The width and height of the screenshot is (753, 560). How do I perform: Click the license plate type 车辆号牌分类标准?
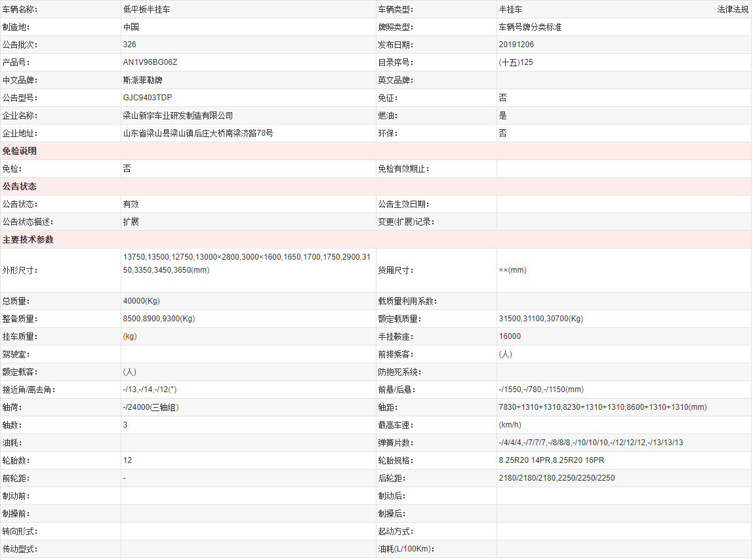pos(530,28)
